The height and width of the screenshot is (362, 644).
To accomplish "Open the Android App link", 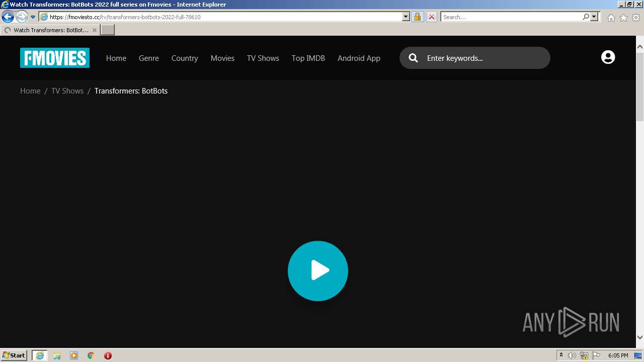I will [x=359, y=58].
